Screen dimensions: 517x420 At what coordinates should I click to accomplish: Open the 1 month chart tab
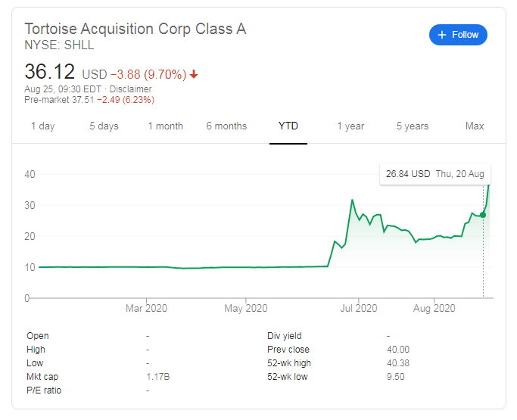pyautogui.click(x=165, y=126)
